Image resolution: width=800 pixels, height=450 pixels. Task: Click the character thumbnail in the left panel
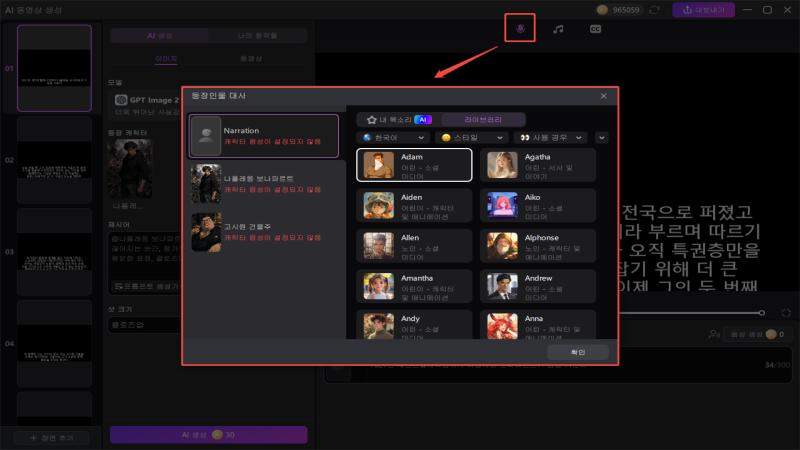click(x=130, y=169)
